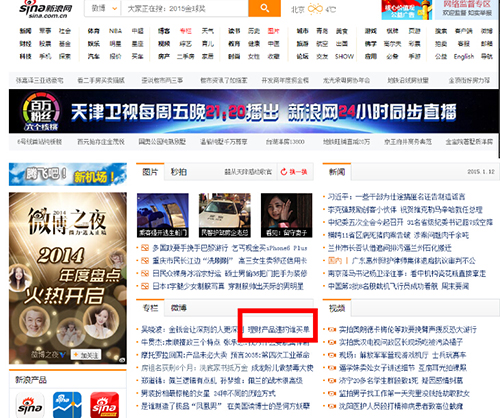Select the 视频 tab
The width and height of the screenshot is (500, 418).
point(337,308)
